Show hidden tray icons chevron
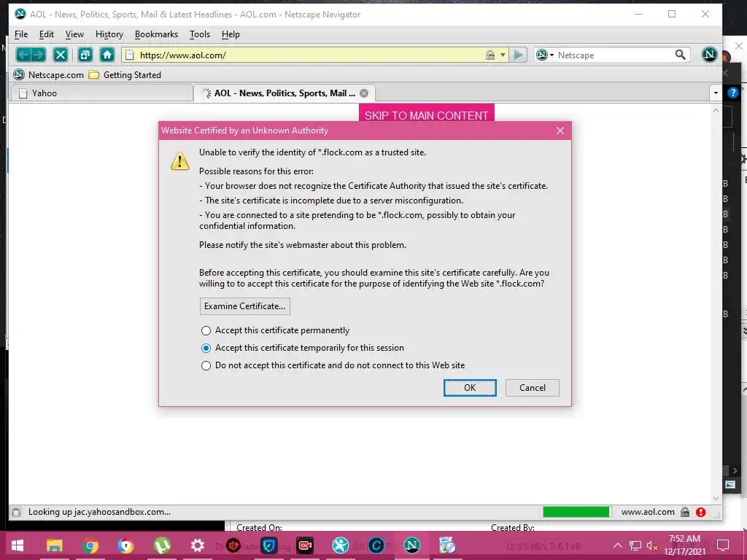 (617, 545)
